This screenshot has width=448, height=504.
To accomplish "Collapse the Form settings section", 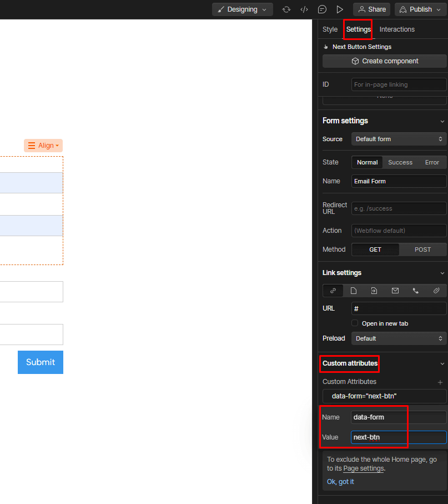I will 442,121.
